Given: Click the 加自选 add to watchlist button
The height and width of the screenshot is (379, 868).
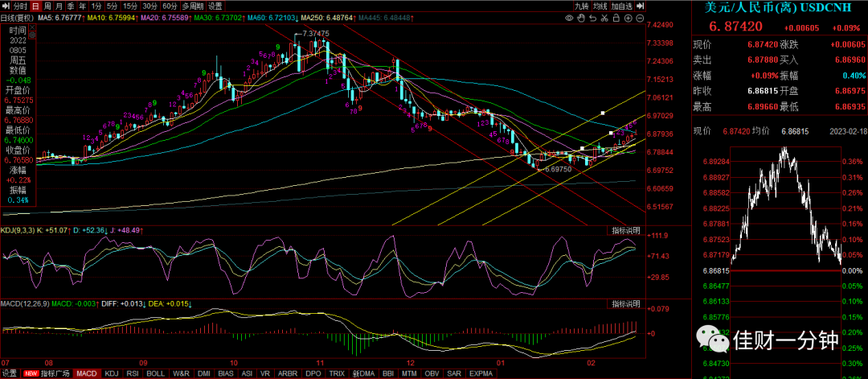Looking at the screenshot, I should point(622,6).
